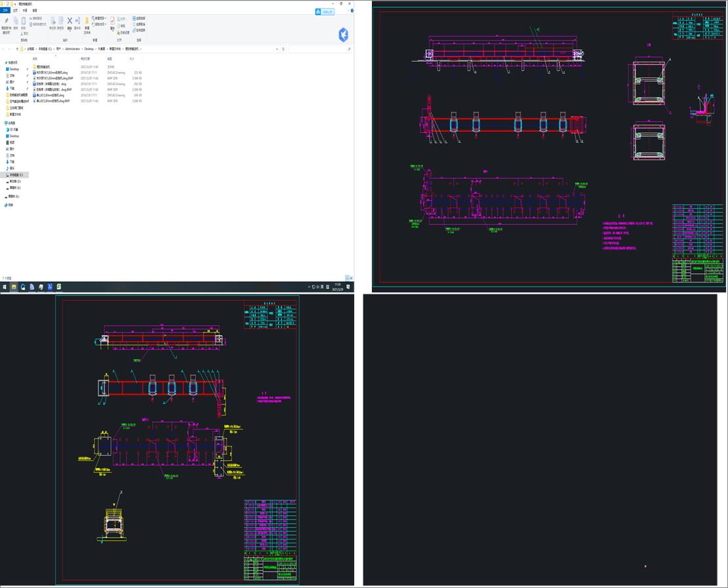Click the New Folder ribbon icon

point(87,22)
